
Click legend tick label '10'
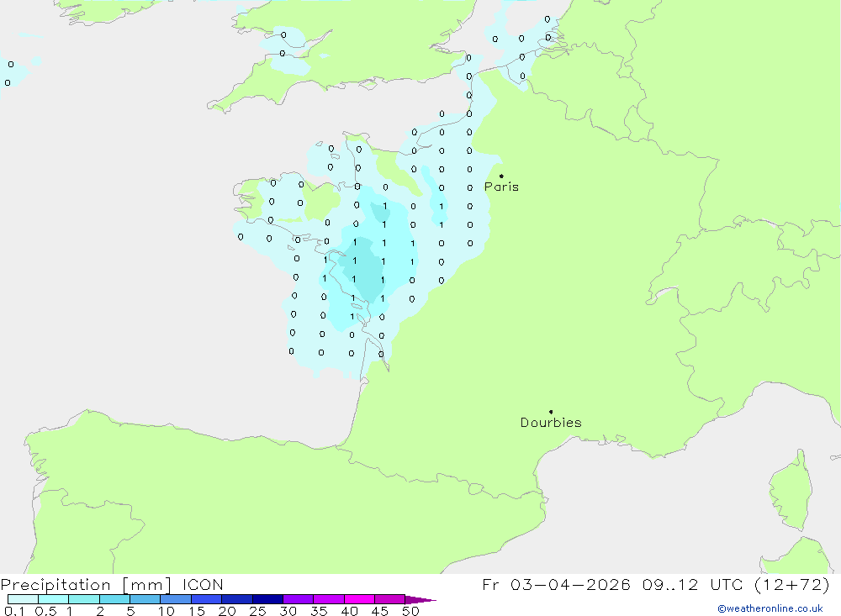[x=166, y=611]
